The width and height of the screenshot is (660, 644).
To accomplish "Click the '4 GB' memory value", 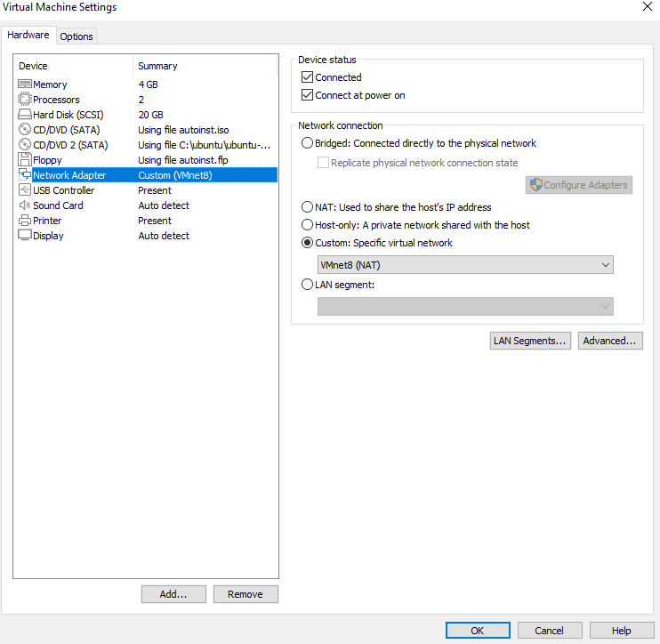I will tap(149, 85).
